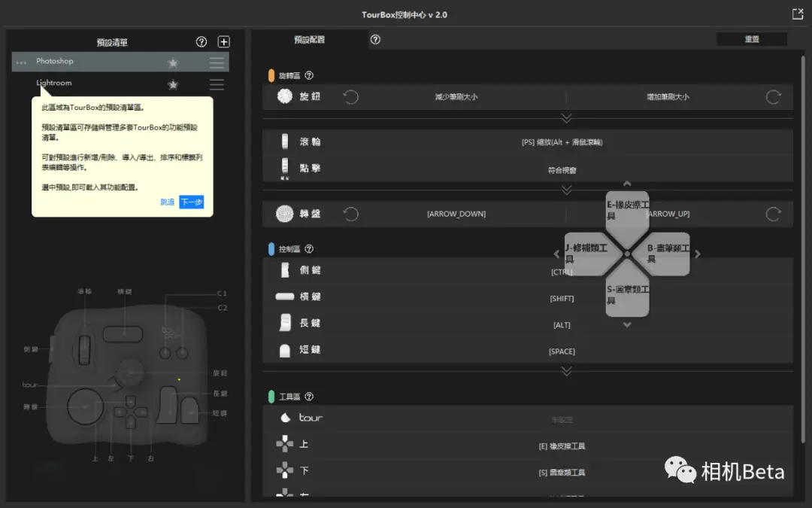
Task: Click the down chevron under S-圖章類工具
Action: (627, 324)
